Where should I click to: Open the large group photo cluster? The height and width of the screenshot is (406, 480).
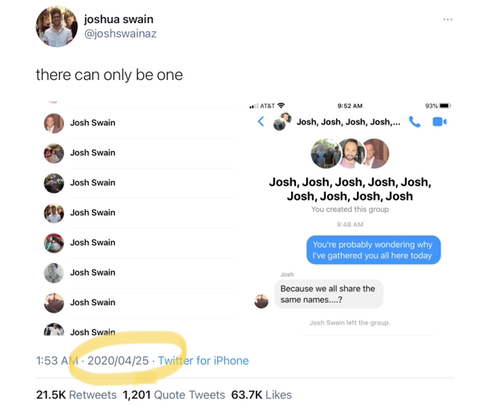pyautogui.click(x=350, y=153)
